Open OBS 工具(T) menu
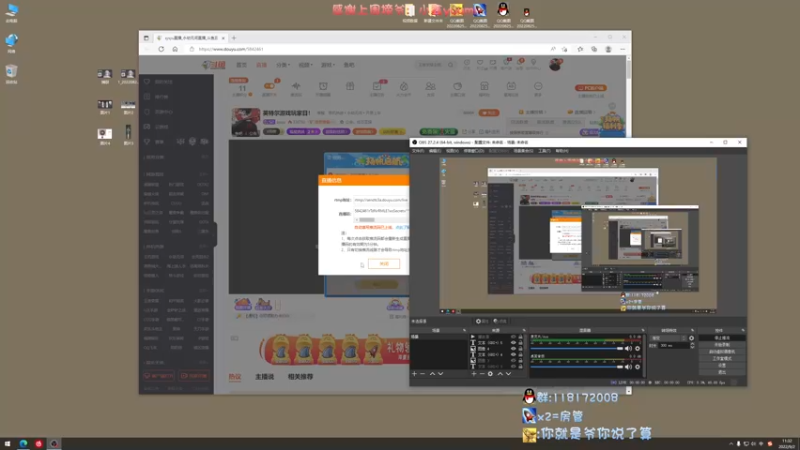 544,151
